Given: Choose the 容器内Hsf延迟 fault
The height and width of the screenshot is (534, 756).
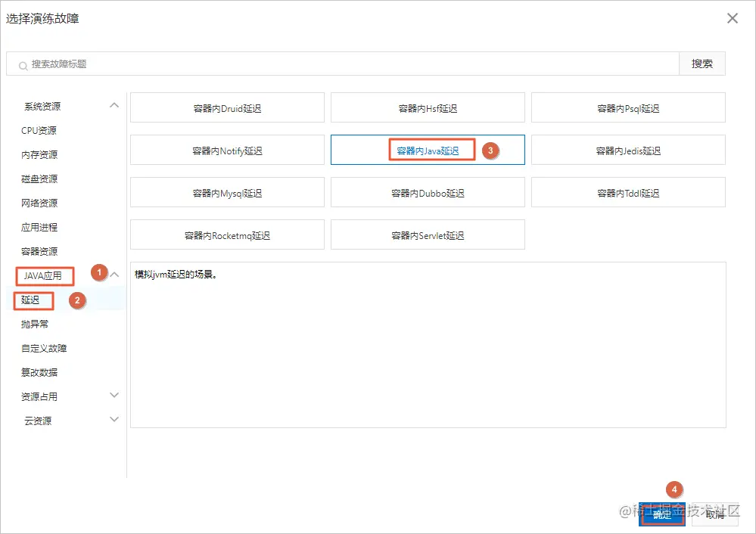Looking at the screenshot, I should click(x=428, y=107).
